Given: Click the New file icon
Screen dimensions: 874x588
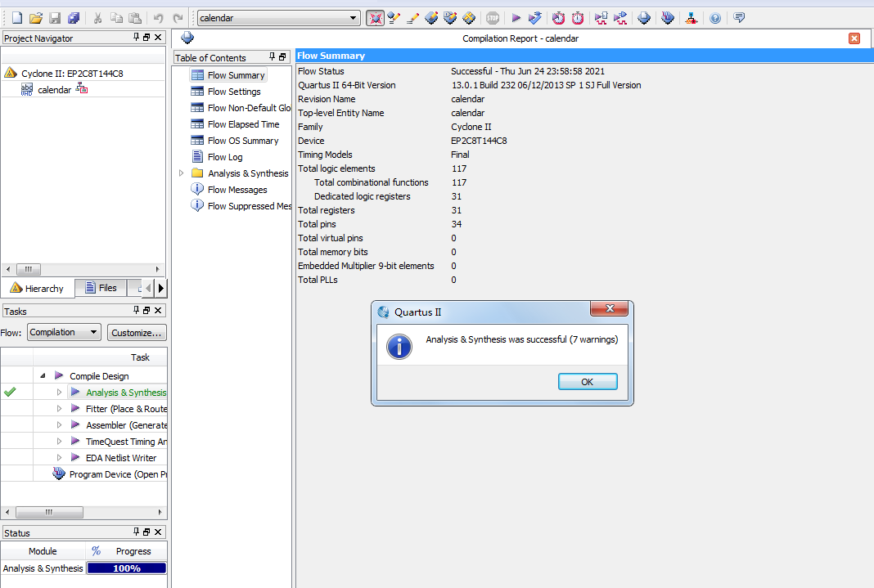Looking at the screenshot, I should [17, 18].
